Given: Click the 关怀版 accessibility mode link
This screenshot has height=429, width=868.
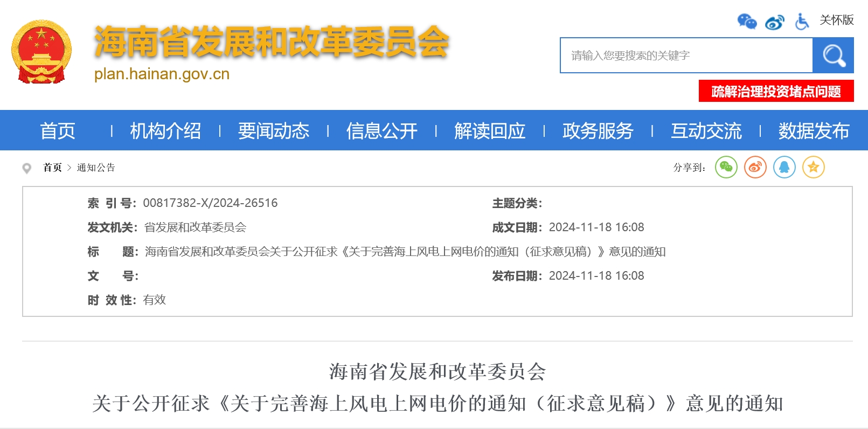Looking at the screenshot, I should 836,20.
